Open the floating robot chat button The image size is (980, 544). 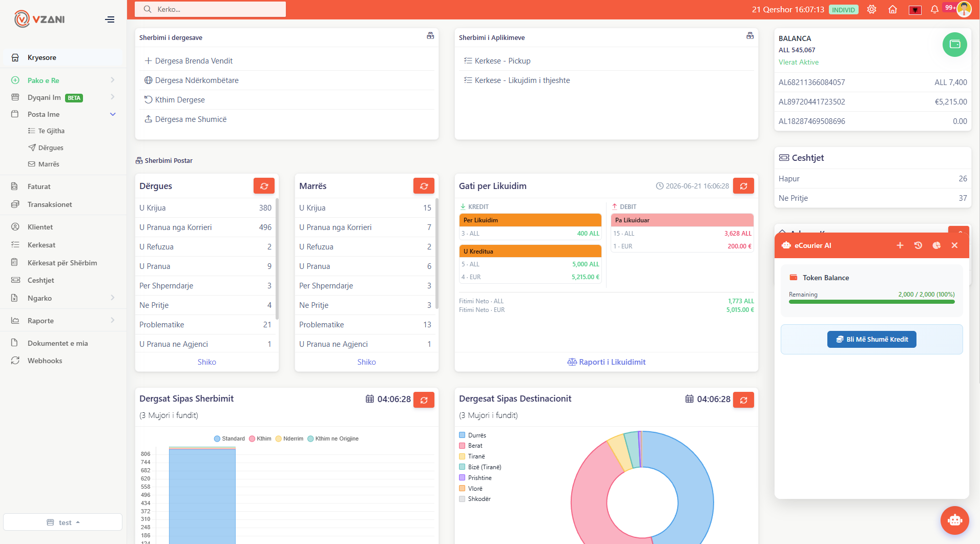pos(954,520)
